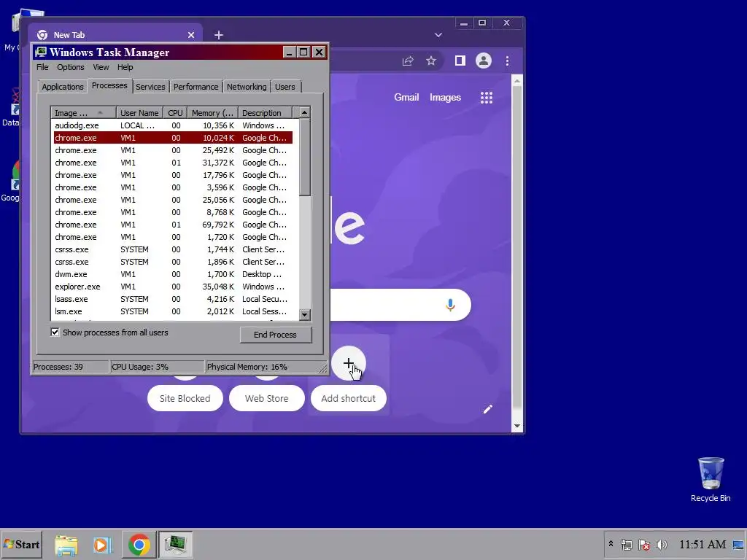Switch to the Performance tab
The width and height of the screenshot is (747, 560).
tap(196, 87)
